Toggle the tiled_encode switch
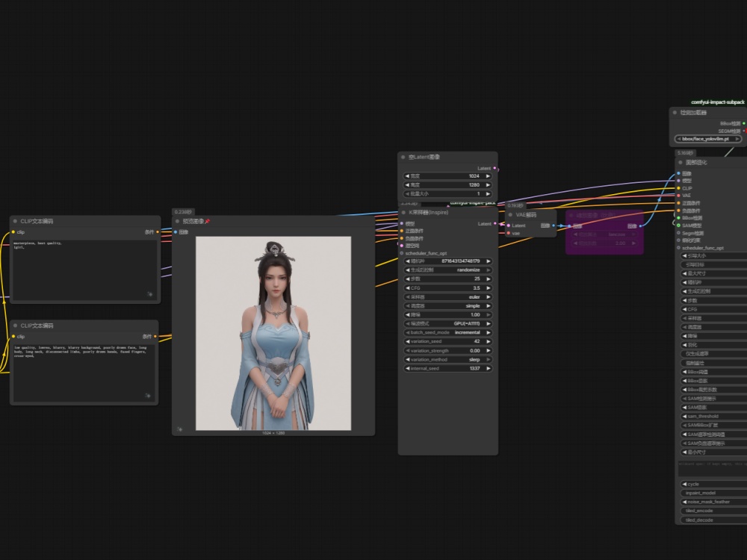Screen dimensions: 747x560 [713, 511]
